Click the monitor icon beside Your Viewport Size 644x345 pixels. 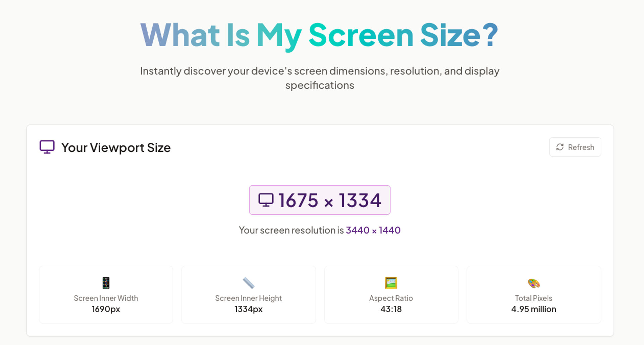(x=47, y=147)
